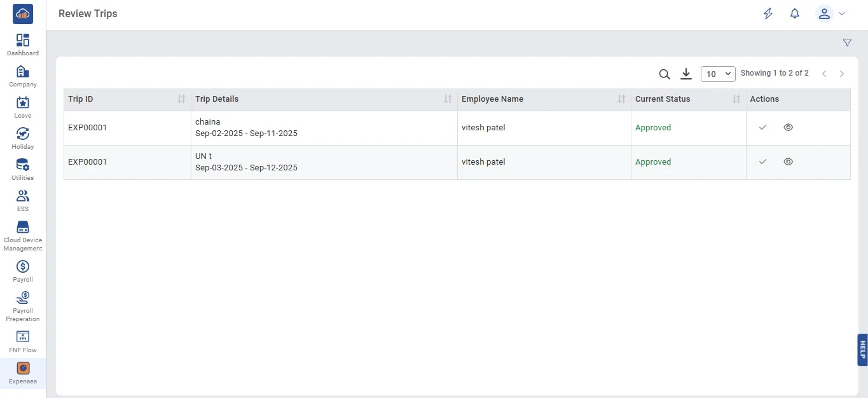This screenshot has width=868, height=398.
Task: Open the FNF Flow module
Action: click(23, 341)
